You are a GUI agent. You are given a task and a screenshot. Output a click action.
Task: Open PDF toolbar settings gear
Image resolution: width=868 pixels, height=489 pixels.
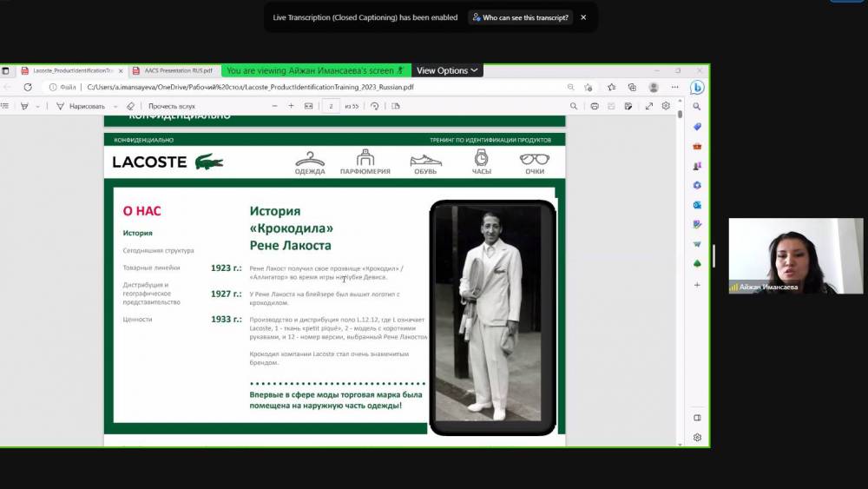(x=666, y=106)
